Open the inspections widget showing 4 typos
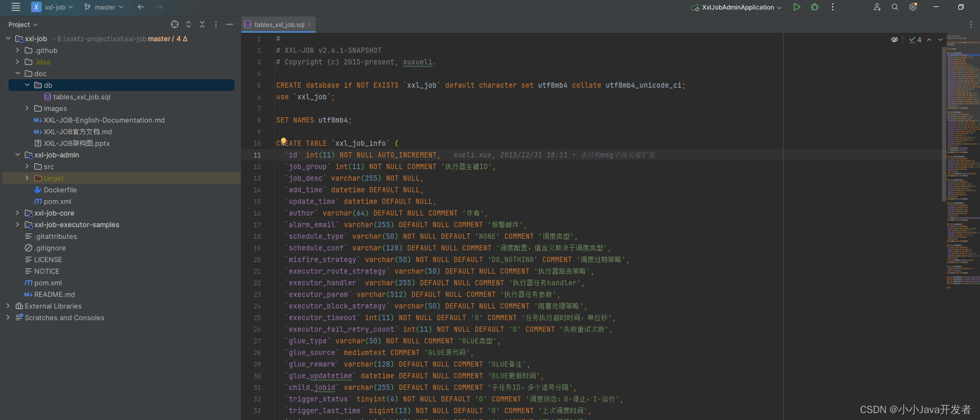The width and height of the screenshot is (980, 420). (915, 40)
